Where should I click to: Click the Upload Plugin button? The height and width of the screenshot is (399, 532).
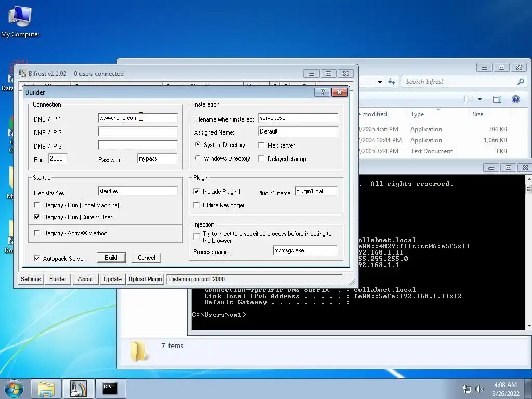tap(145, 279)
